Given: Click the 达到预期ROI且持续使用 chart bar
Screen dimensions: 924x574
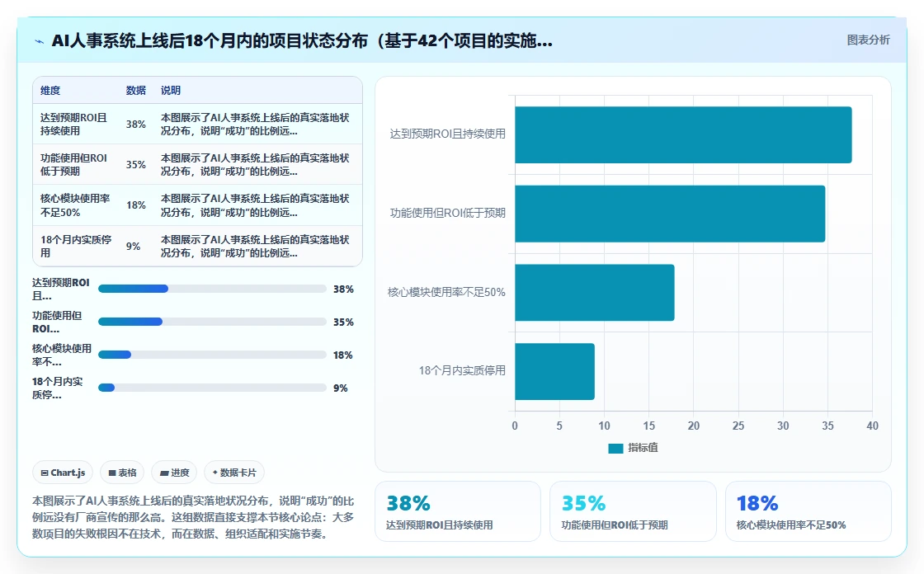Looking at the screenshot, I should 683,135.
